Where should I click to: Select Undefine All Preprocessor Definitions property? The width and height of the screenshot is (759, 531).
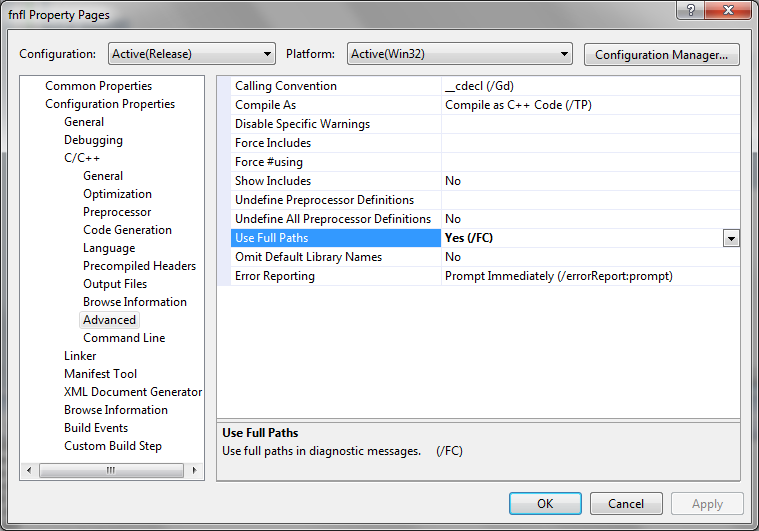click(336, 219)
